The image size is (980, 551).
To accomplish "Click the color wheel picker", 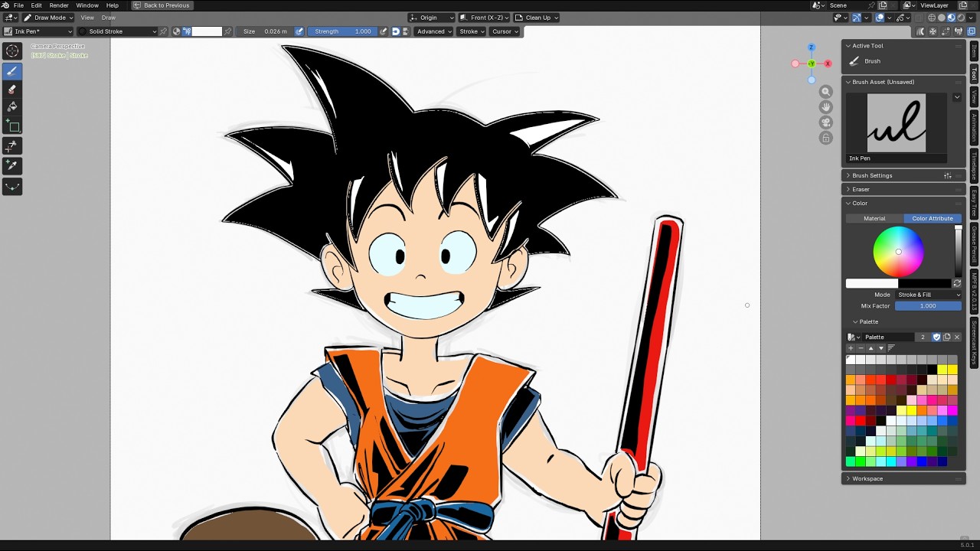I will (x=898, y=252).
